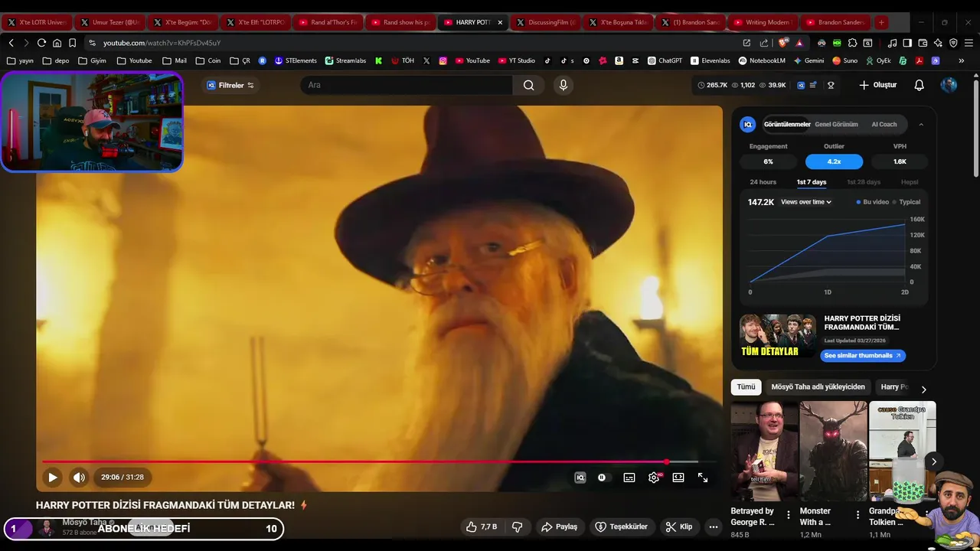This screenshot has height=551, width=980.
Task: Toggle subtitles captions button
Action: coord(629,478)
